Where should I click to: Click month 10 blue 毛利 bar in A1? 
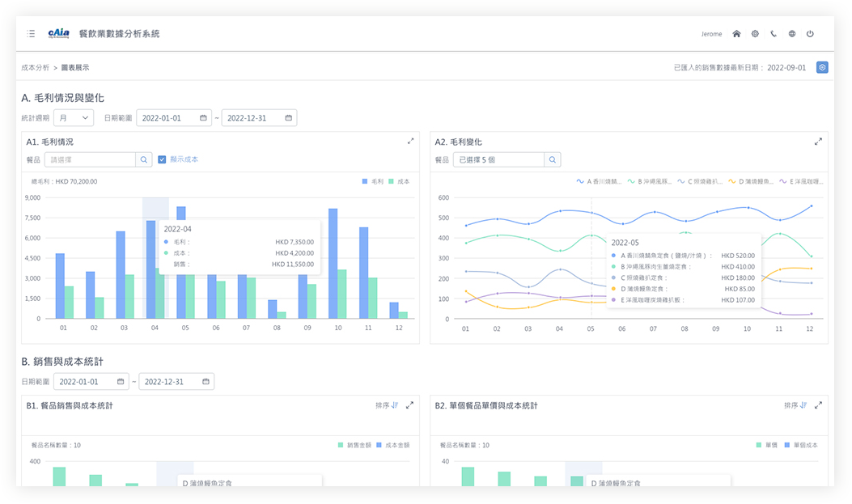[333, 264]
